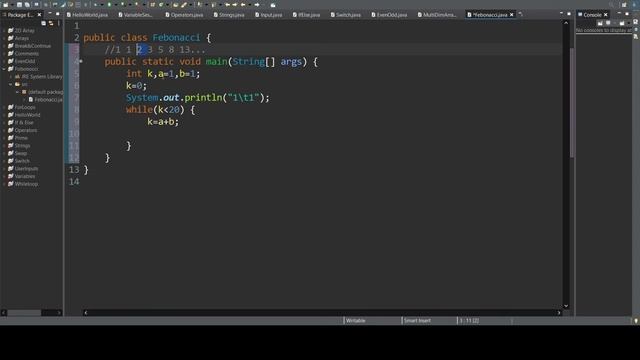Viewport: 640px width, 360px height.
Task: Switch to the IfElse.java editor tab
Action: coord(307,15)
